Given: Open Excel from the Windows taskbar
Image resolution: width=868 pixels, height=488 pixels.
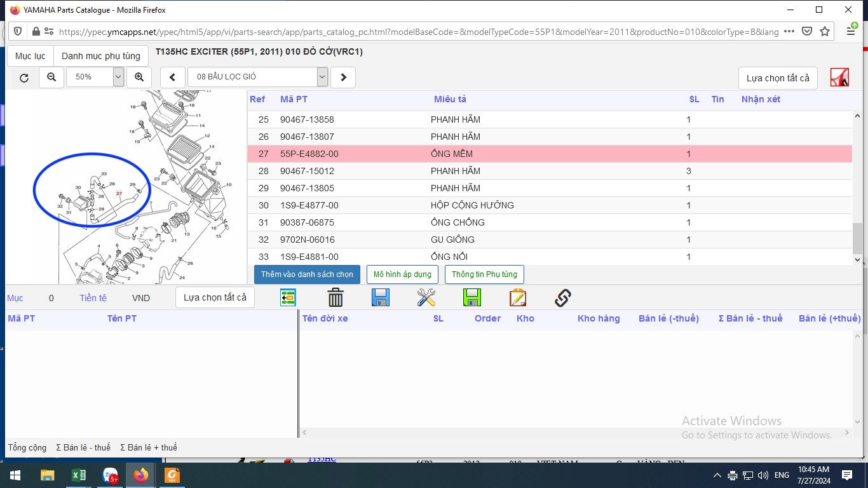Looking at the screenshot, I should [79, 475].
